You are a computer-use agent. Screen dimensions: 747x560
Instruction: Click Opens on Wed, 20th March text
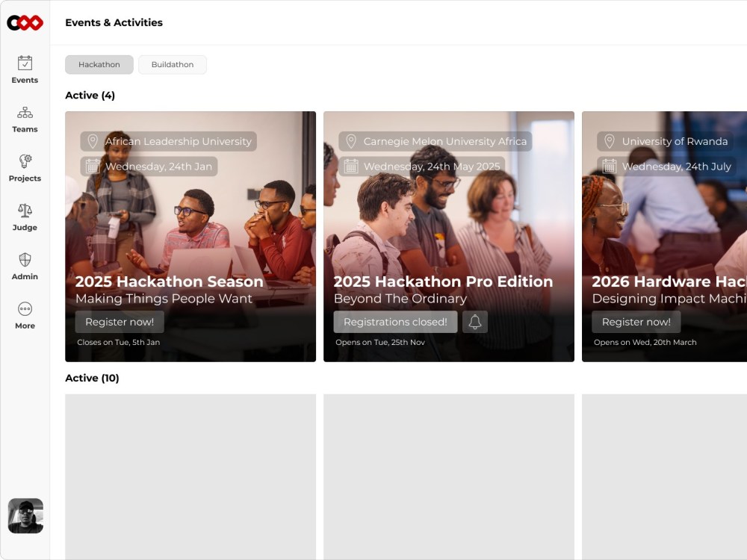[x=645, y=343]
